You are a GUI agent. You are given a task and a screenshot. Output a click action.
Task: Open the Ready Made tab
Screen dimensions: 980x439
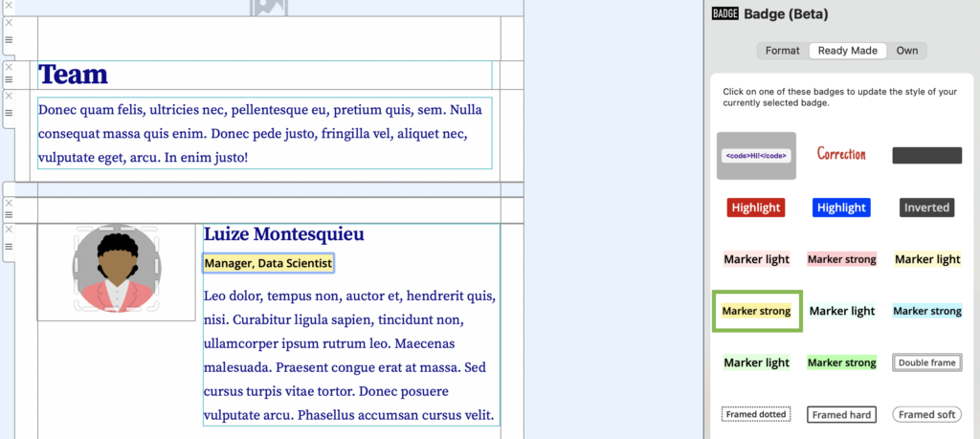pos(848,51)
